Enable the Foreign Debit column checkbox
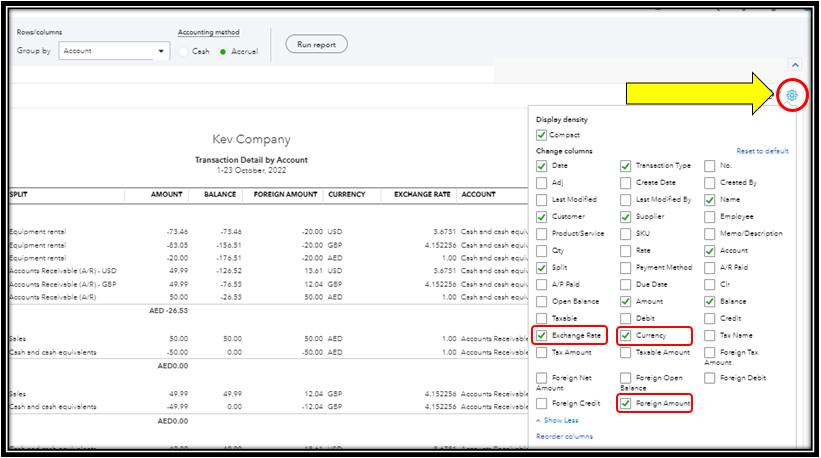 click(709, 378)
